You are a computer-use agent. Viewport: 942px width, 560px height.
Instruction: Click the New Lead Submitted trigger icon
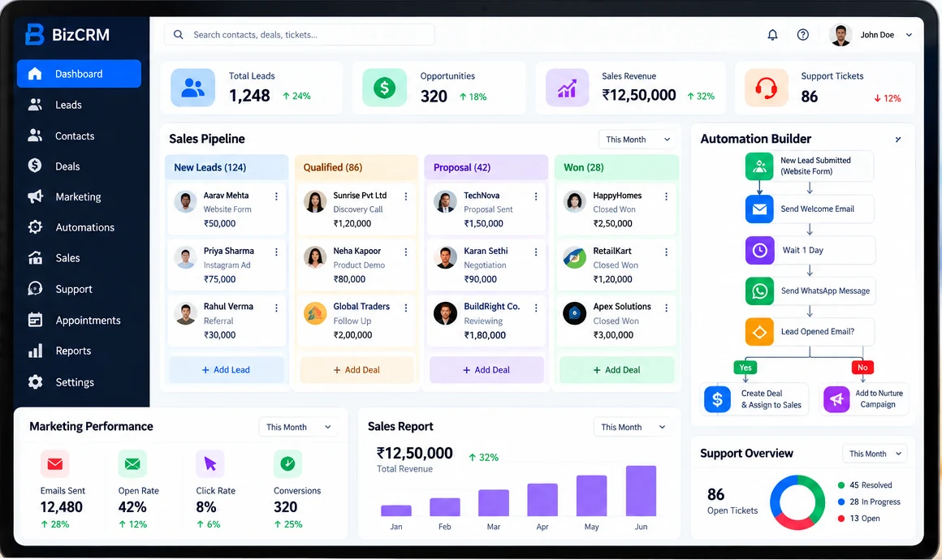pyautogui.click(x=759, y=166)
